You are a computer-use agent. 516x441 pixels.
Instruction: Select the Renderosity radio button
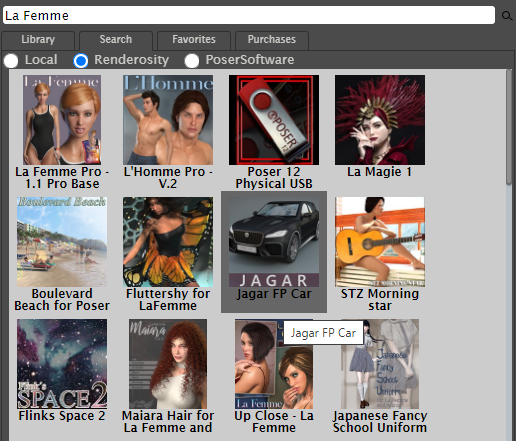pyautogui.click(x=81, y=61)
